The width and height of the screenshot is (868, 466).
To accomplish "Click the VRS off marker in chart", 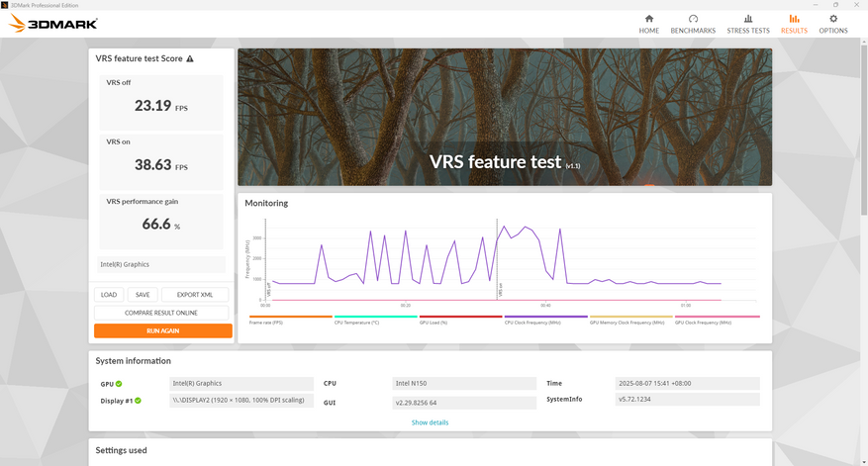I will (269, 290).
